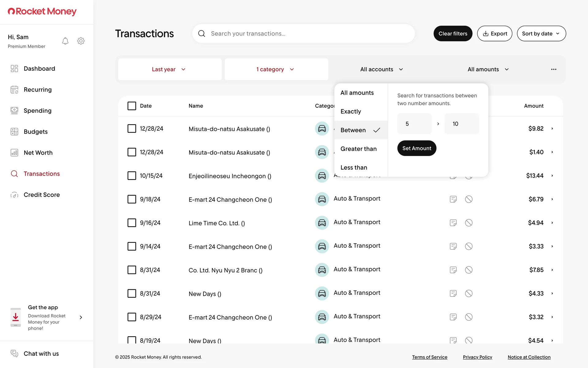Check the 10/15/24 Enjeoilineoseu Incheongon row
588x368 pixels.
click(x=132, y=176)
